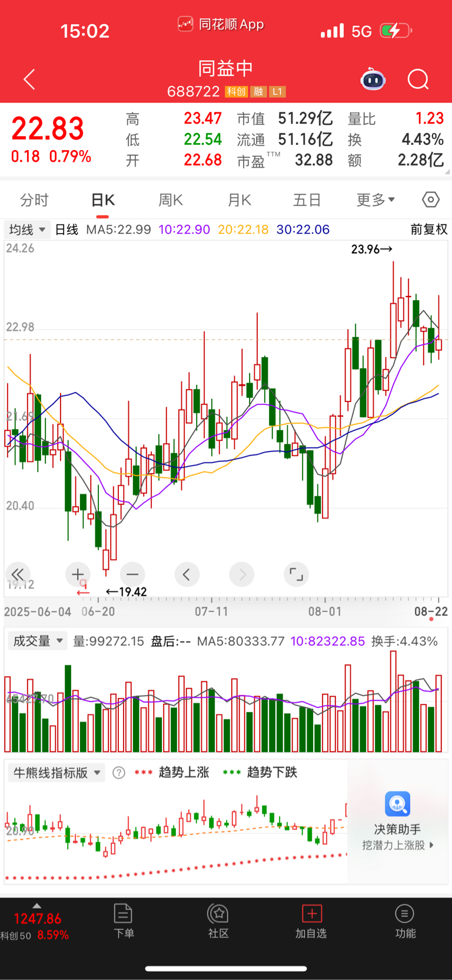Tap the stock title 同益中
This screenshot has height=980, width=452.
pyautogui.click(x=225, y=68)
